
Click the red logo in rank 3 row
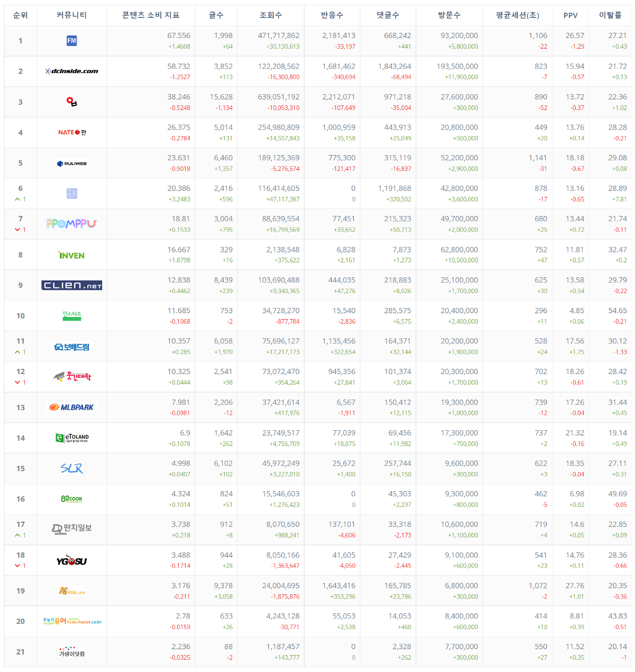coord(71,102)
